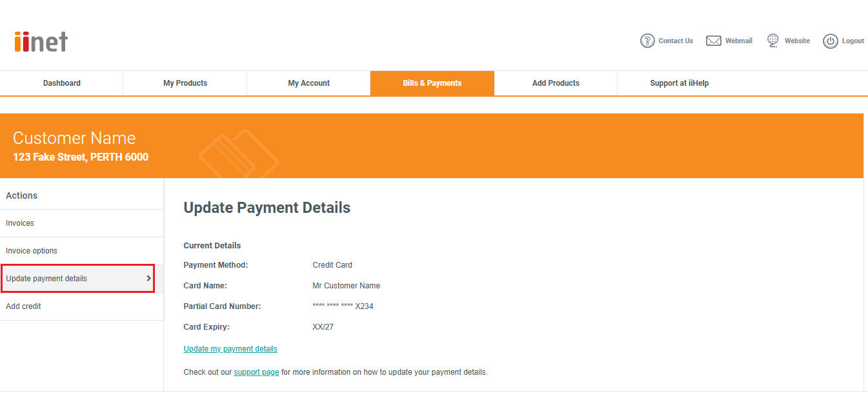
Task: Click the Contact Us question mark icon
Action: click(647, 41)
